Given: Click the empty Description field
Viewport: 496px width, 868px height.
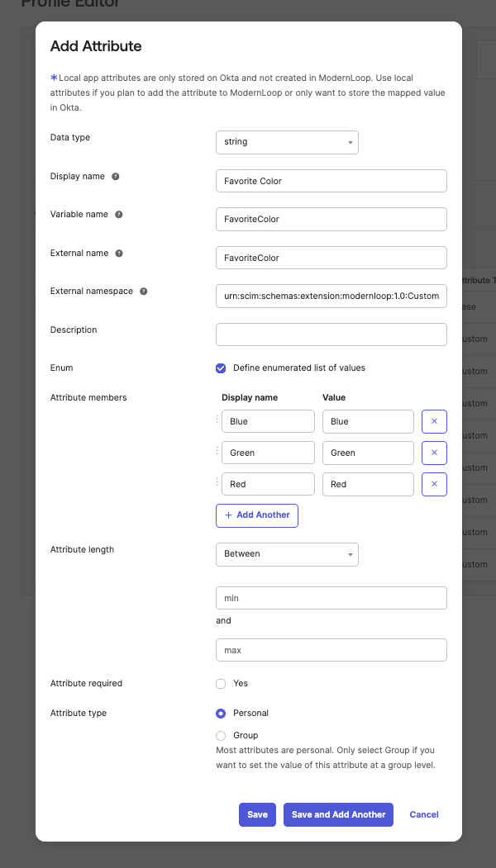Looking at the screenshot, I should (331, 334).
